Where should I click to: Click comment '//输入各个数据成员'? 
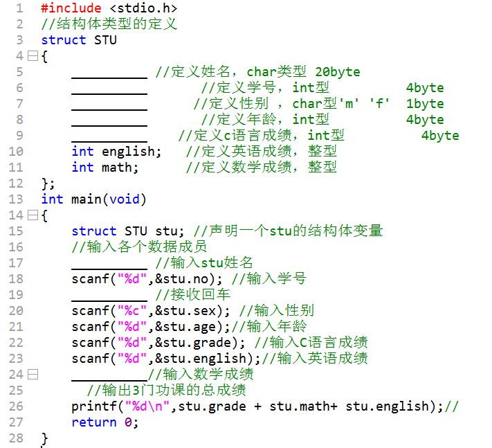pos(139,247)
